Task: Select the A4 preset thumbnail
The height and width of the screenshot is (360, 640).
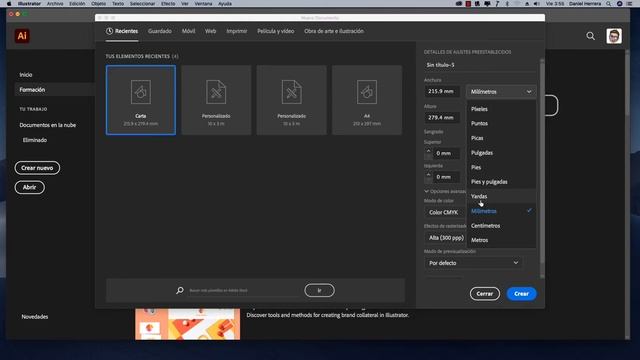Action: [x=367, y=100]
